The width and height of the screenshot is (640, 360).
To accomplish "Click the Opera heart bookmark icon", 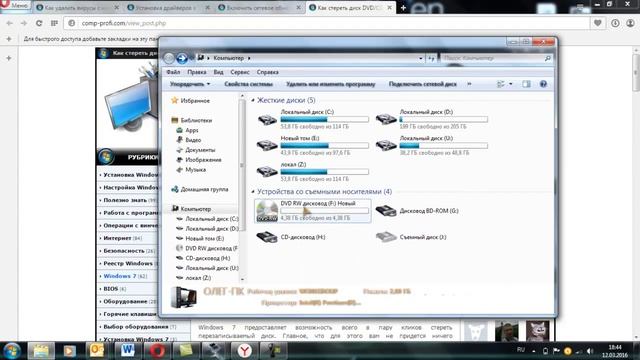I will 598,23.
